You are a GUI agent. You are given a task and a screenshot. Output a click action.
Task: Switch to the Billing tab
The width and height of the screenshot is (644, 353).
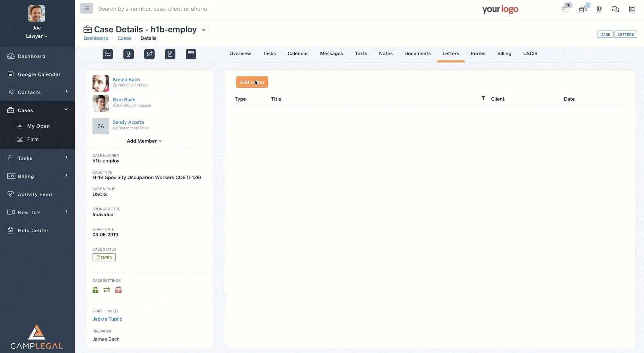(504, 53)
